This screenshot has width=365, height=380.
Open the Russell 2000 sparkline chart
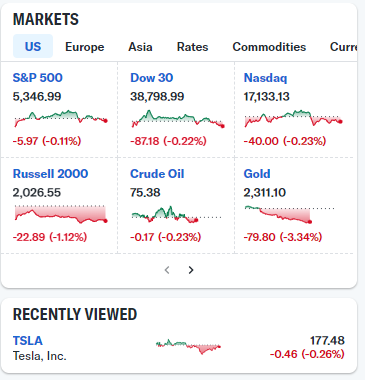61,214
